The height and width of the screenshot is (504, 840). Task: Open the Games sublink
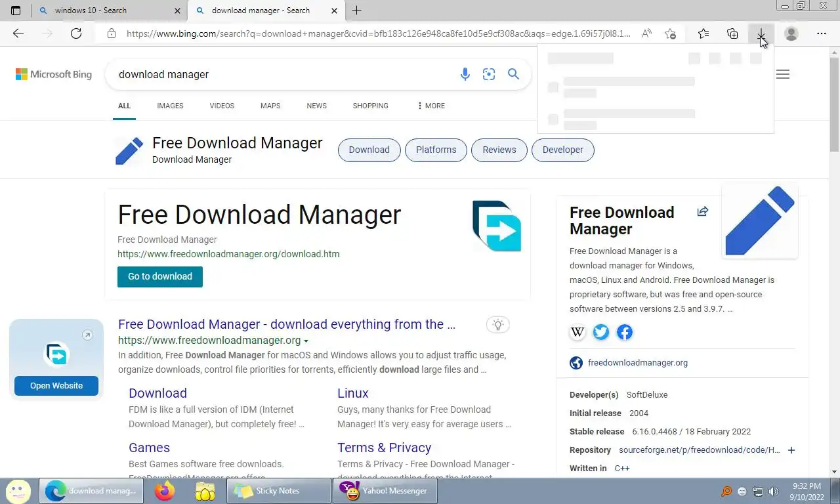[149, 448]
